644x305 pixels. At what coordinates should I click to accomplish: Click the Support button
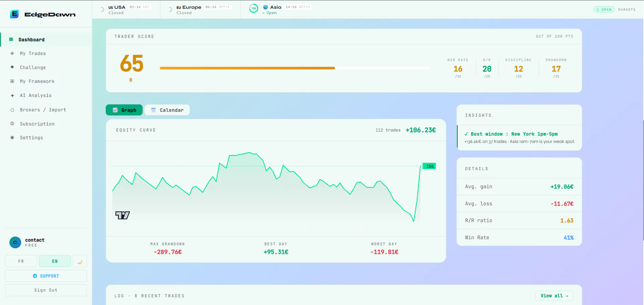46,276
